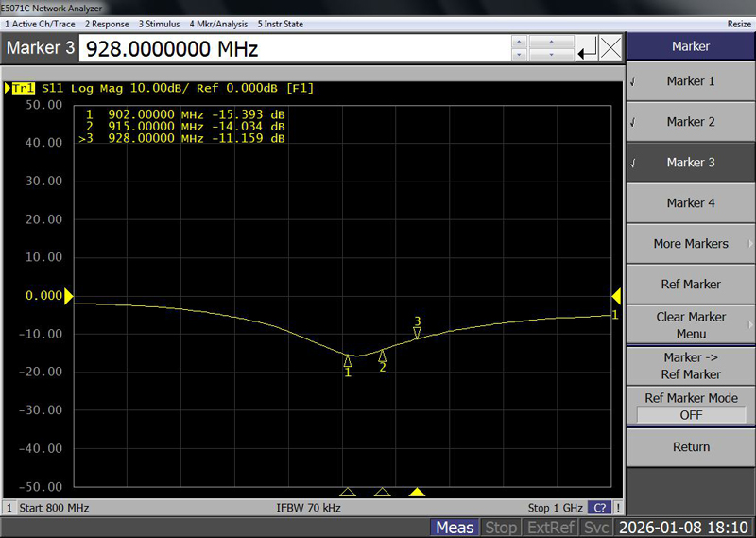Click marker 1 triangle on the trace
Screen dimensions: 756x538
coord(348,360)
